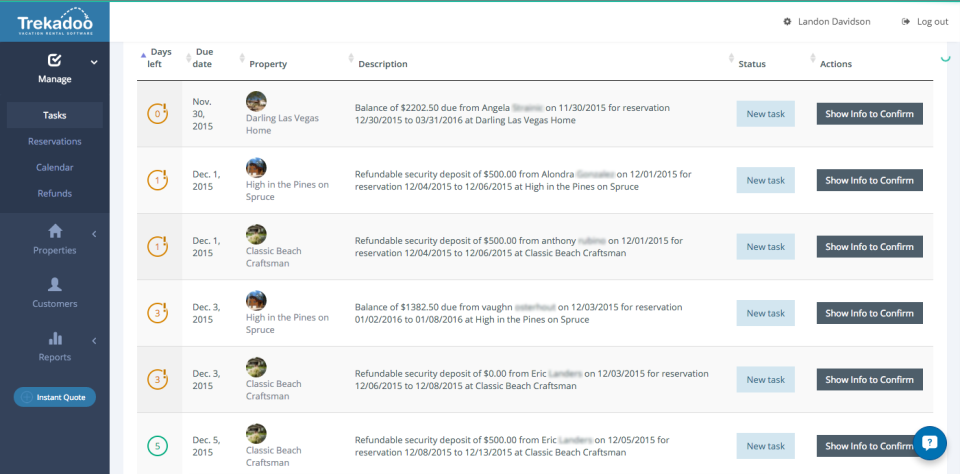
Task: Expand the Properties chevron arrow
Action: [x=94, y=233]
